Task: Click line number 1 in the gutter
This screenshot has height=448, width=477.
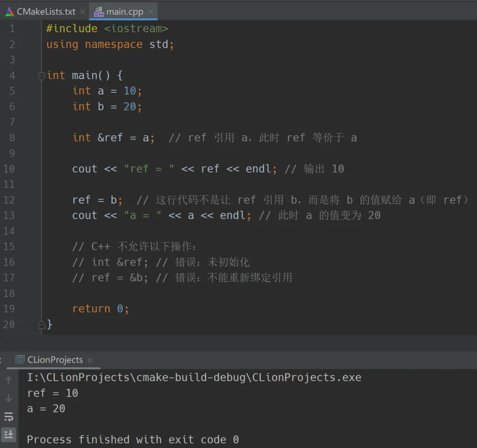Action: pyautogui.click(x=12, y=29)
